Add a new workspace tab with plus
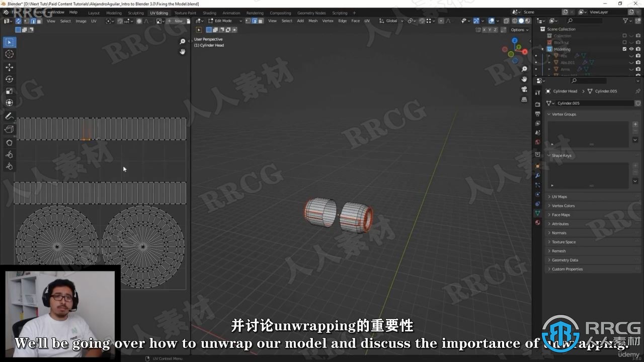This screenshot has height=362, width=644. tap(354, 13)
